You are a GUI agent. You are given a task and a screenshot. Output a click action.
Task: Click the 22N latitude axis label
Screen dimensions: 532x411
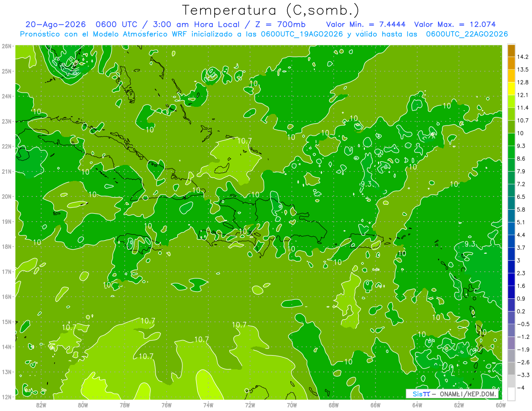tap(7, 146)
